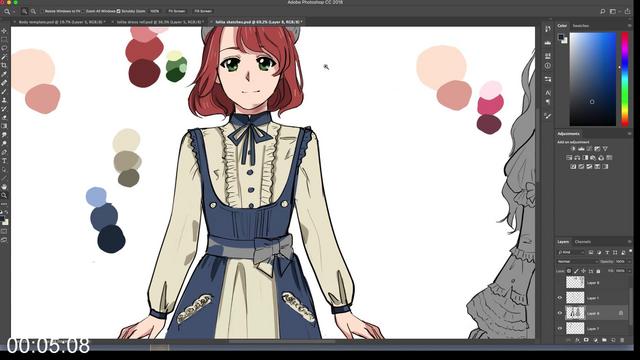
Task: Select the Hand tool
Action: (x=4, y=187)
